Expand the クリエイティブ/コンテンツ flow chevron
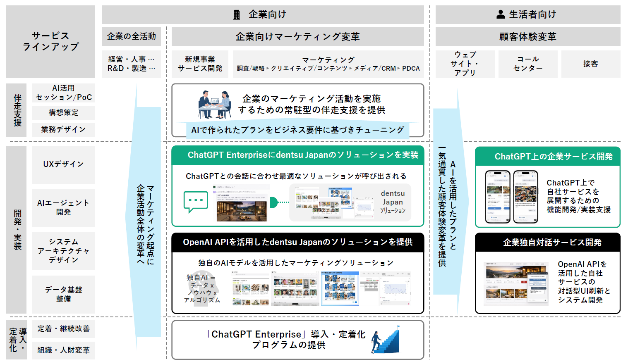Viewport: 628px width, 364px height. coord(350,69)
